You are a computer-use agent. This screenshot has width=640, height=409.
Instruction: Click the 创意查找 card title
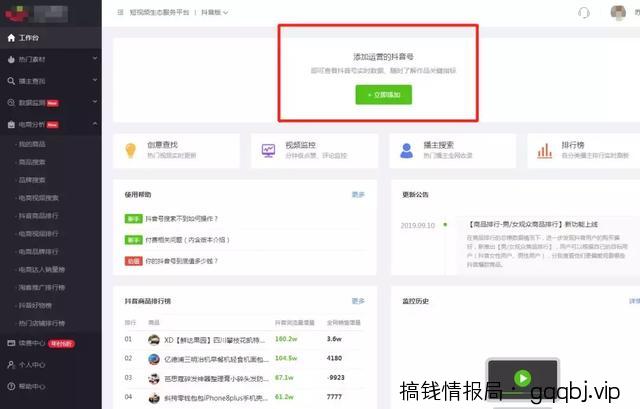[x=162, y=145]
